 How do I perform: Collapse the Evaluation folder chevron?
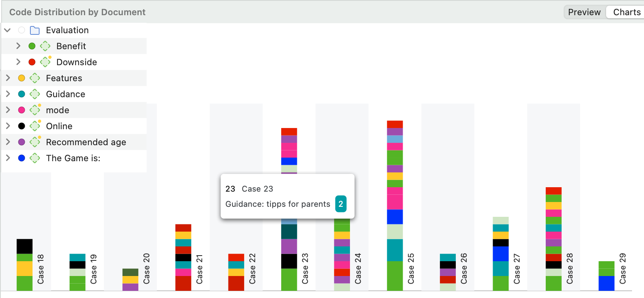pyautogui.click(x=8, y=30)
